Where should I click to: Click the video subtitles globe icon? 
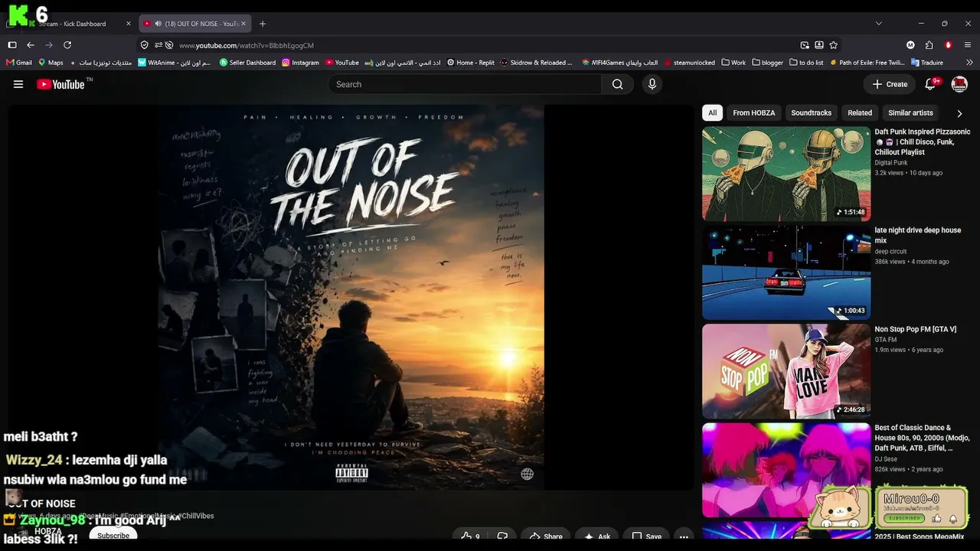click(x=527, y=474)
